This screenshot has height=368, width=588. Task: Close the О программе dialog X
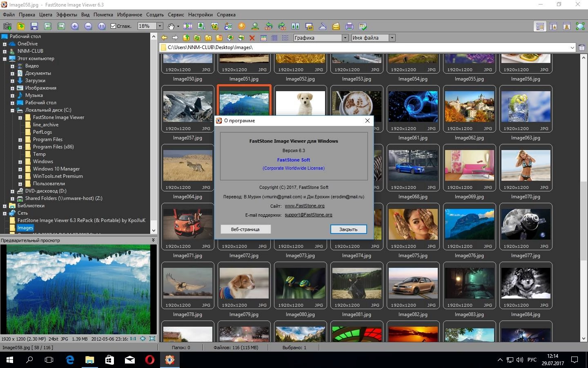tap(367, 121)
